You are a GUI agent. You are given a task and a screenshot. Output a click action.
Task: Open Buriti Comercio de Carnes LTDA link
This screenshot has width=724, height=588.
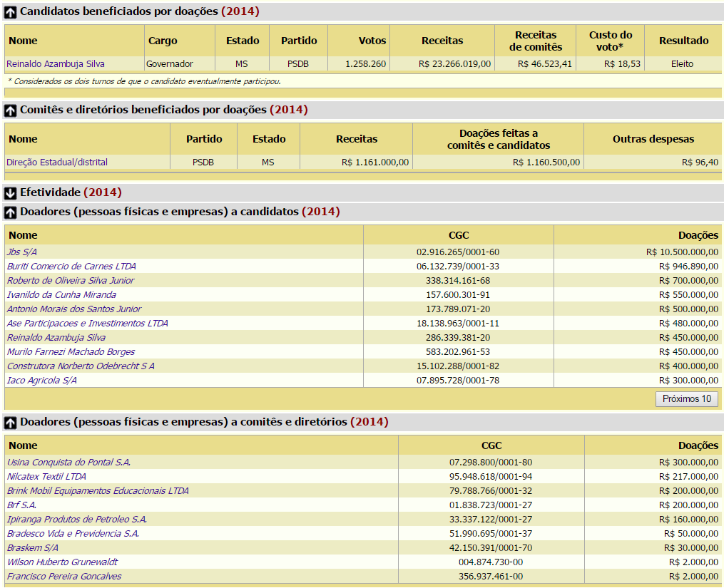click(x=71, y=267)
